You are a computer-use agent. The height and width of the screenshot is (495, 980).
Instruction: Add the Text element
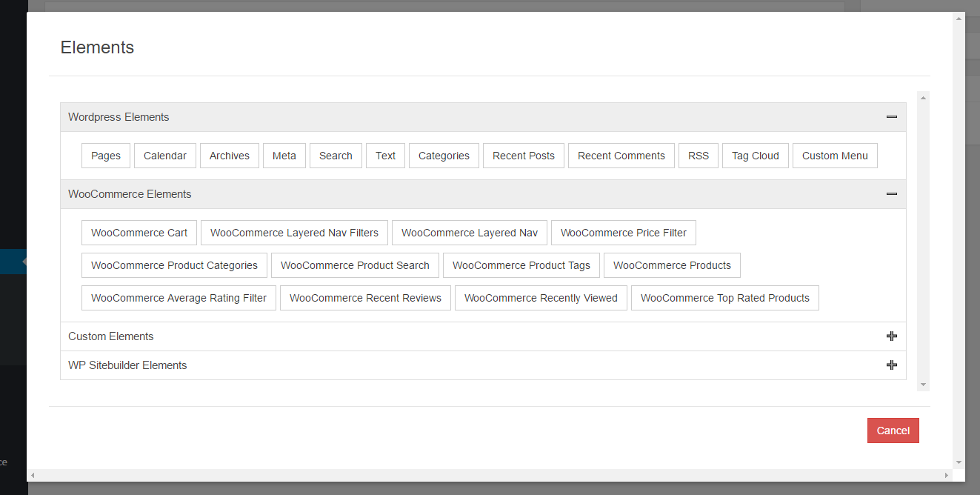click(x=385, y=155)
